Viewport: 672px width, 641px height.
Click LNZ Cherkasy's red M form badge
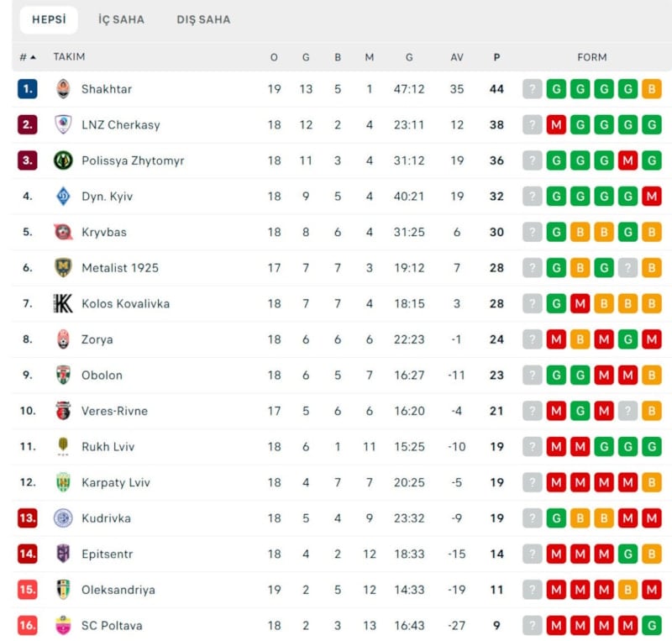[x=556, y=124]
